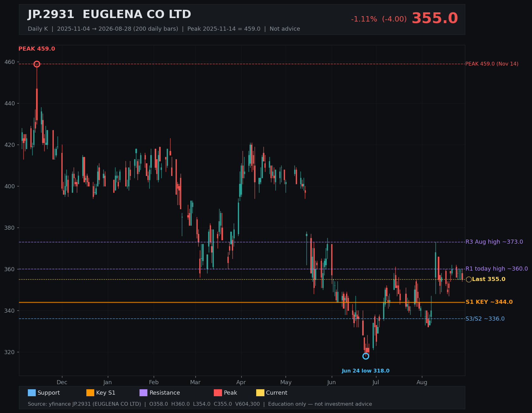Click the large 355.0 price in header
The height and width of the screenshot is (413, 532).
(435, 18)
